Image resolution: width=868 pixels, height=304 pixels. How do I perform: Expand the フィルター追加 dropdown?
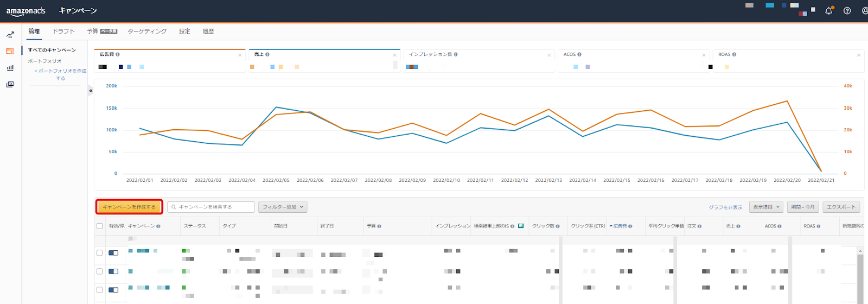click(283, 207)
